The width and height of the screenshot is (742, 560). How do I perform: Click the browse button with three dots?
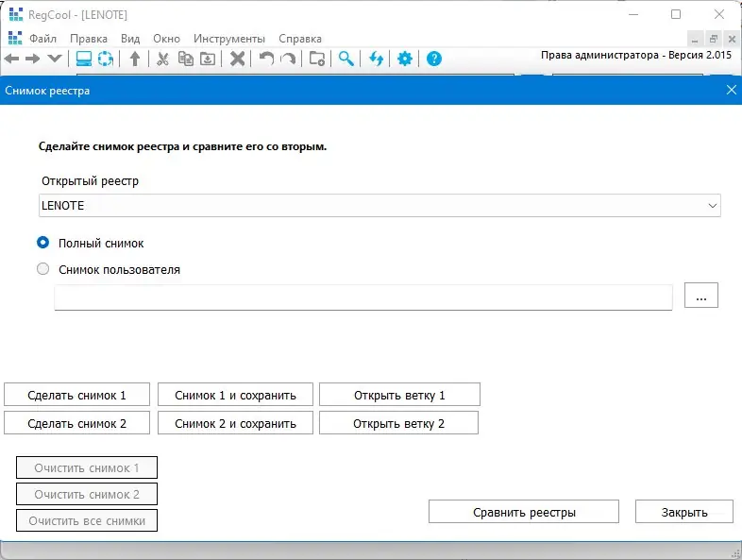click(701, 296)
